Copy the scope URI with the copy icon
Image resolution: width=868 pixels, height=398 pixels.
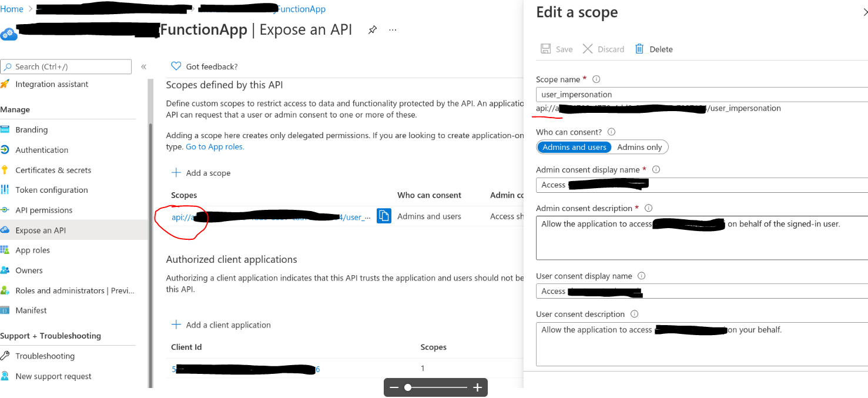click(384, 216)
